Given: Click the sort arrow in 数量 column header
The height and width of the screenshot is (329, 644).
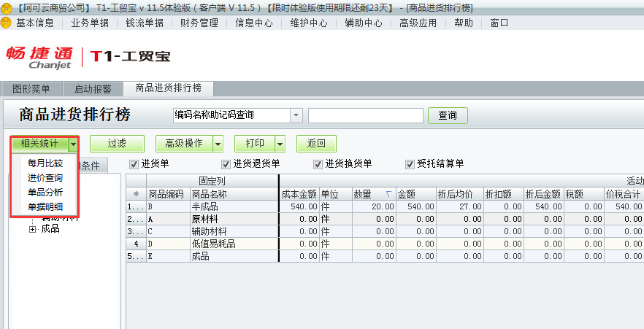Looking at the screenshot, I should point(388,195).
